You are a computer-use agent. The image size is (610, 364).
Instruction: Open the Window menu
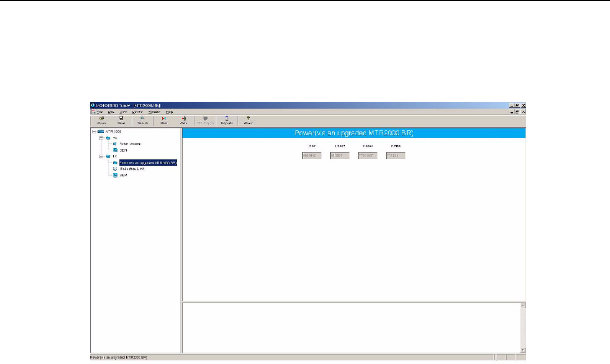(154, 112)
